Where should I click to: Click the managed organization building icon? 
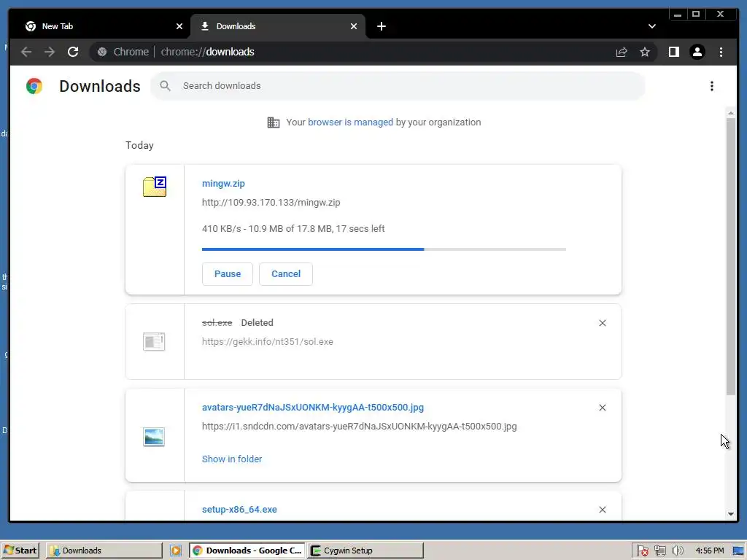274,122
